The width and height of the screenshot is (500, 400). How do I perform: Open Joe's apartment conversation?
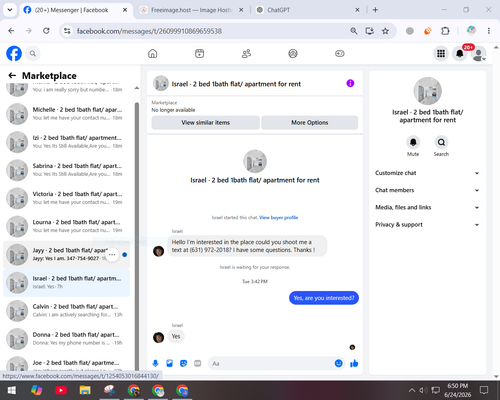(x=67, y=363)
